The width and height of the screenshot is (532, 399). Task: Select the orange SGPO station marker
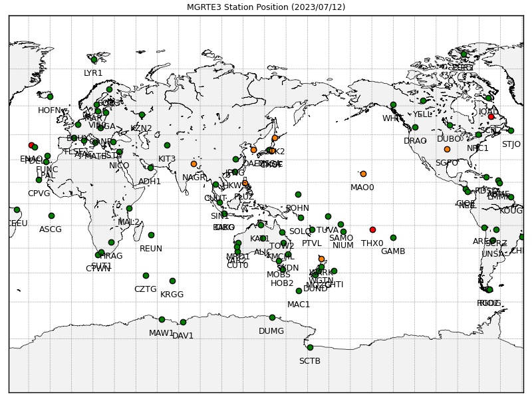pyautogui.click(x=447, y=149)
